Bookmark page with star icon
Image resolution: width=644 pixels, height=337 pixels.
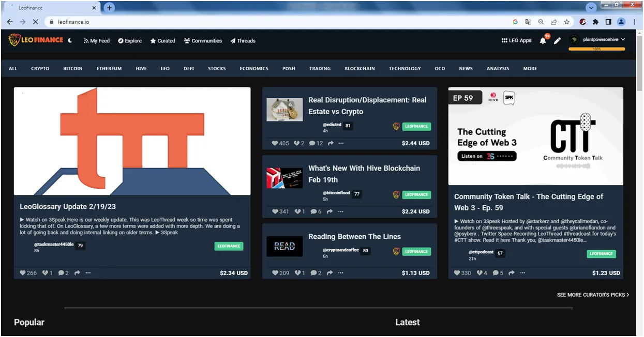(x=567, y=22)
